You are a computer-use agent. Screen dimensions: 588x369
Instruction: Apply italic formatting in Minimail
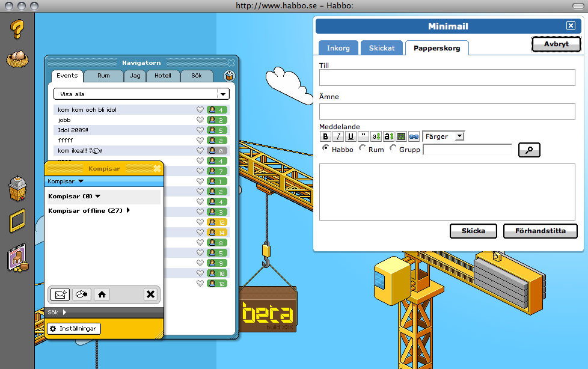coord(338,136)
